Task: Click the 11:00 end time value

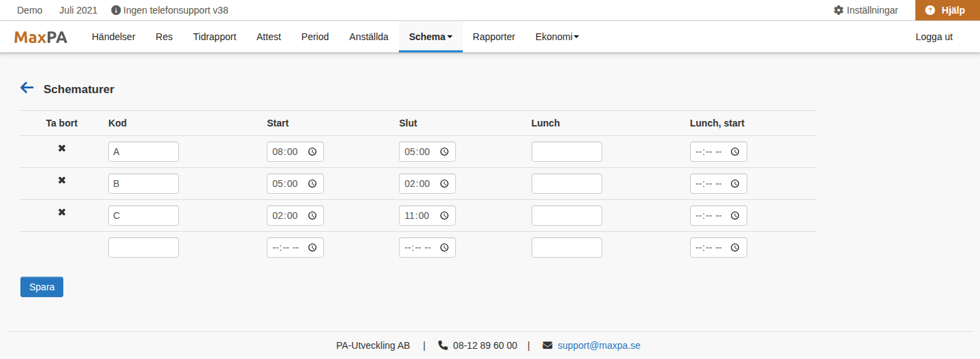Action: (x=417, y=216)
